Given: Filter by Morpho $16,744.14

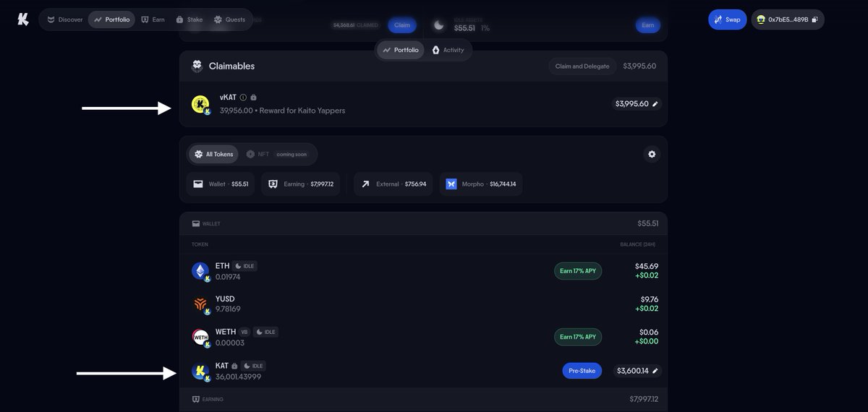Looking at the screenshot, I should coord(480,184).
